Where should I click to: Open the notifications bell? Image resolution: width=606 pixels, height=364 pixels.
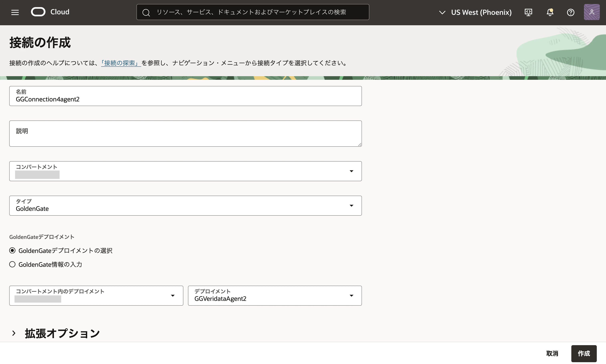[550, 12]
